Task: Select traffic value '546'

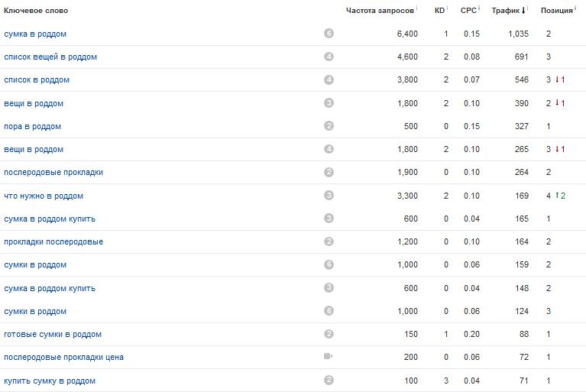Action: [521, 80]
